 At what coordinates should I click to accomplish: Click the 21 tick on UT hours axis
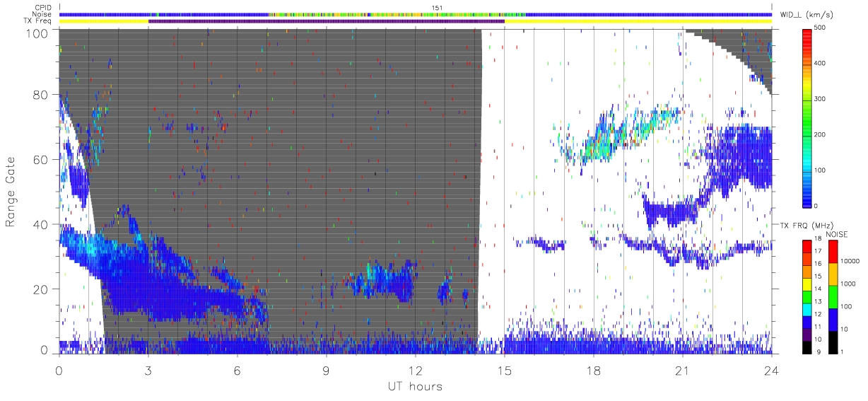click(x=683, y=370)
